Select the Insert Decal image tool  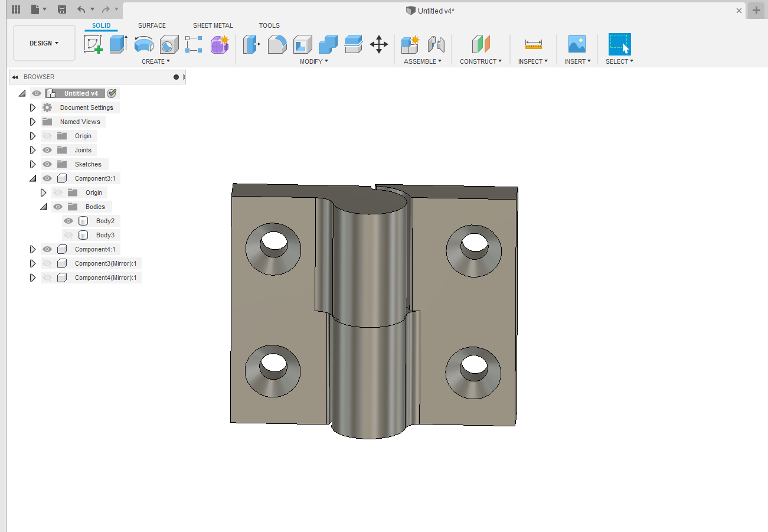click(577, 44)
